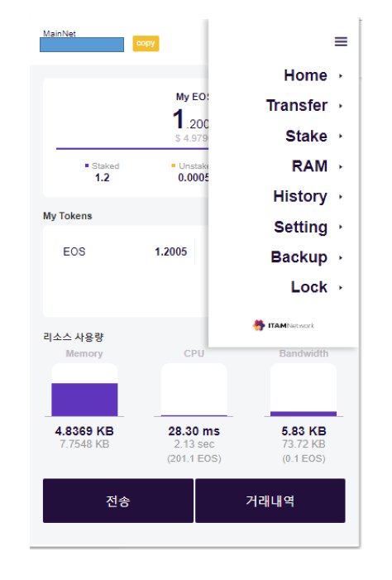The image size is (392, 580).
Task: Click the arrow beside Setting
Action: click(341, 227)
